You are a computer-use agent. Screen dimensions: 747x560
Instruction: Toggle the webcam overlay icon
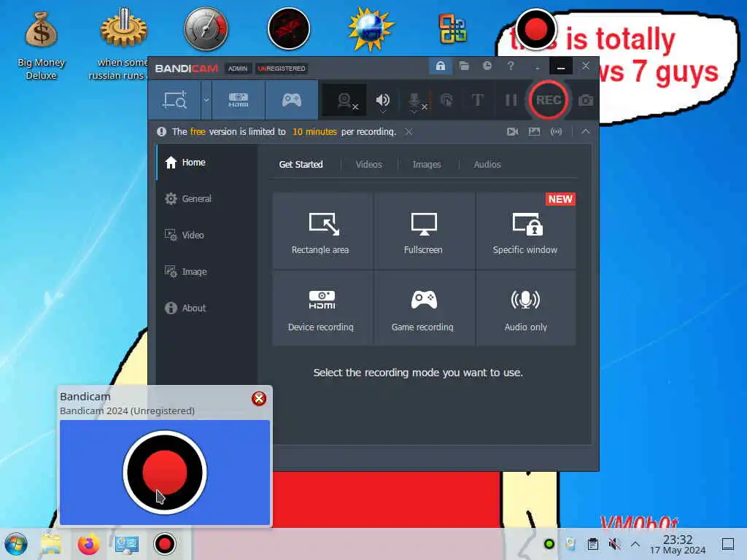point(346,101)
